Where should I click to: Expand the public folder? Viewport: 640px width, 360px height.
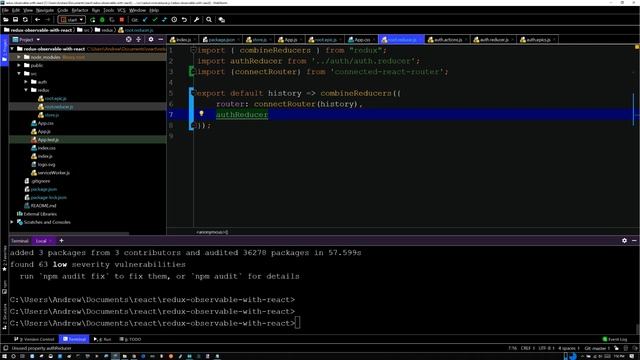19,65
